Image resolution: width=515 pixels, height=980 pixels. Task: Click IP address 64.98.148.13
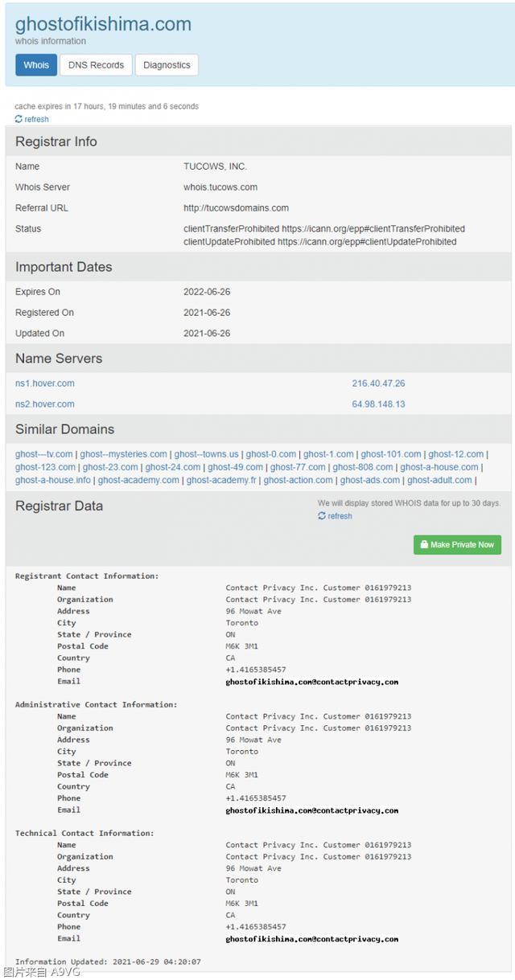[x=378, y=404]
